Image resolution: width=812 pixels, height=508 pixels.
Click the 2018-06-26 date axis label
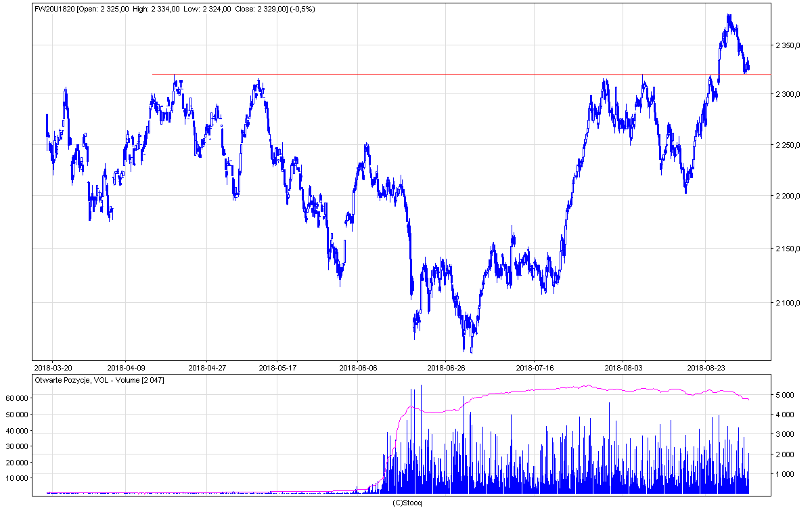pos(445,368)
